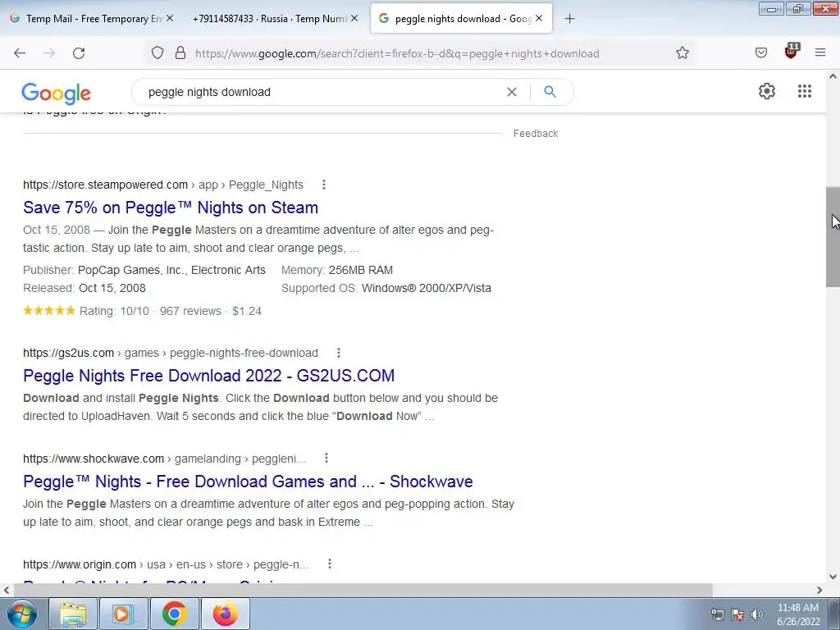Click the horizontal scrollbar left arrow

click(7, 590)
